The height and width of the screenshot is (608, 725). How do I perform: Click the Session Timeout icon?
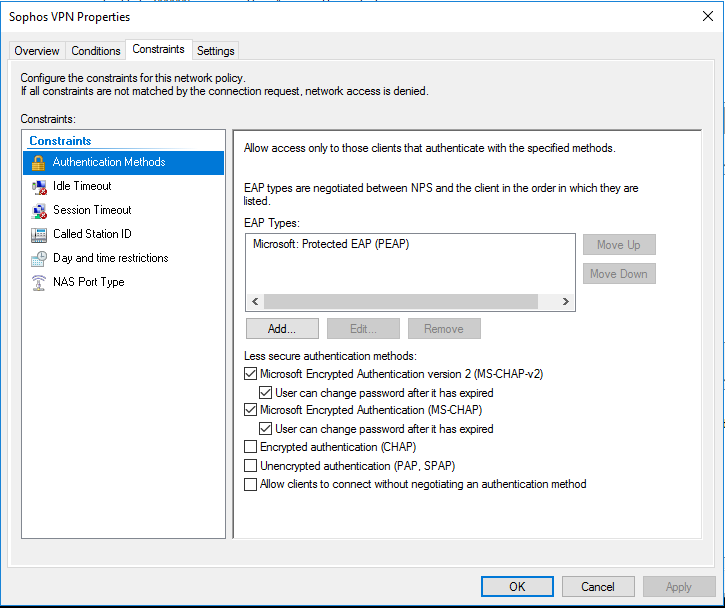click(39, 211)
